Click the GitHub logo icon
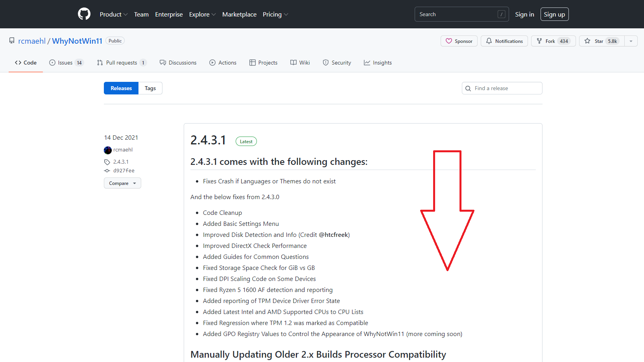The height and width of the screenshot is (362, 644). [x=84, y=14]
